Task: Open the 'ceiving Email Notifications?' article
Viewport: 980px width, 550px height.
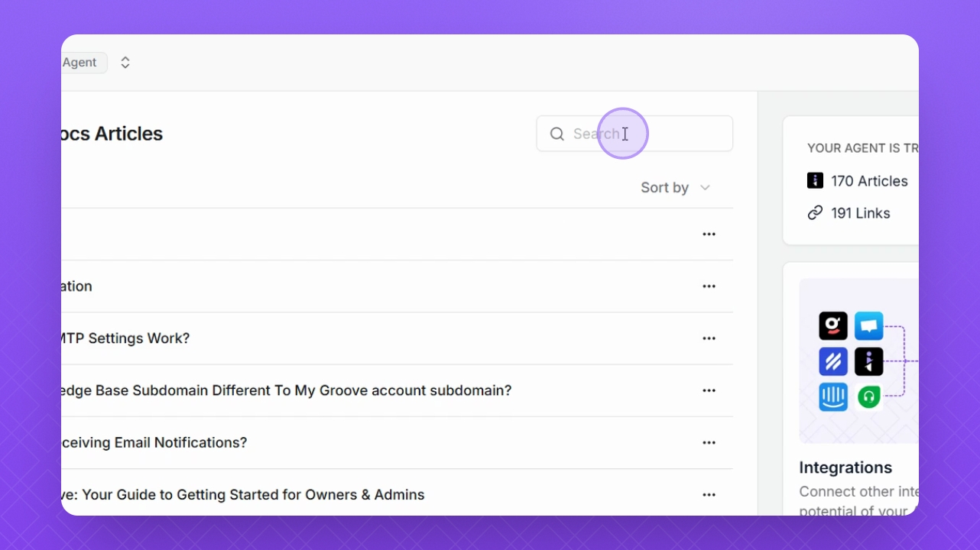Action: [x=154, y=442]
